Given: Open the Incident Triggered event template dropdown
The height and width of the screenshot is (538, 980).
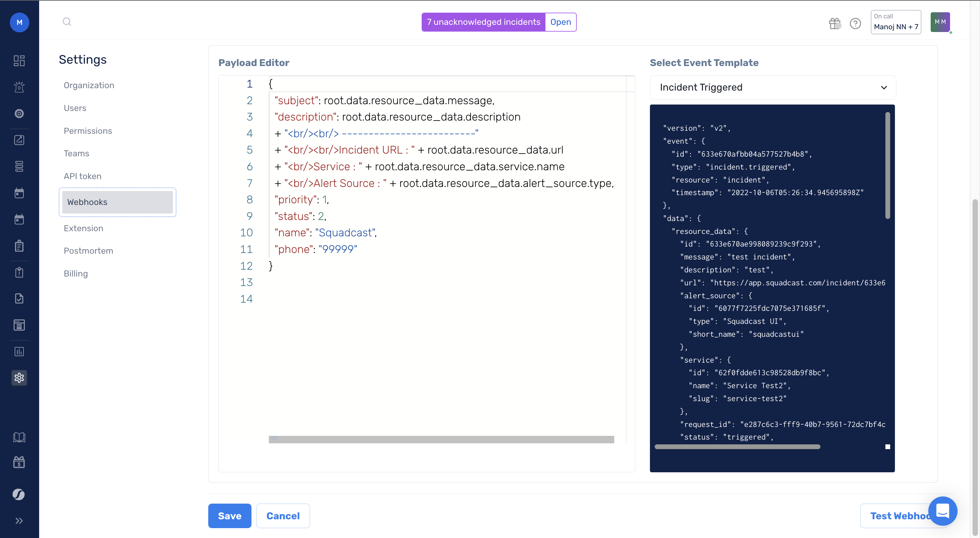Looking at the screenshot, I should pos(772,87).
